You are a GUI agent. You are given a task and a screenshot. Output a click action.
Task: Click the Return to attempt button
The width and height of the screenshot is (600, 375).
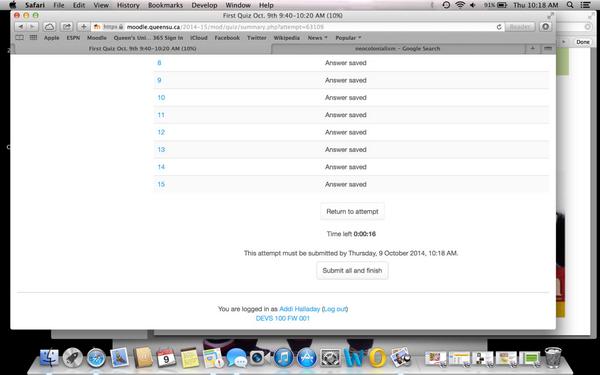(x=352, y=211)
